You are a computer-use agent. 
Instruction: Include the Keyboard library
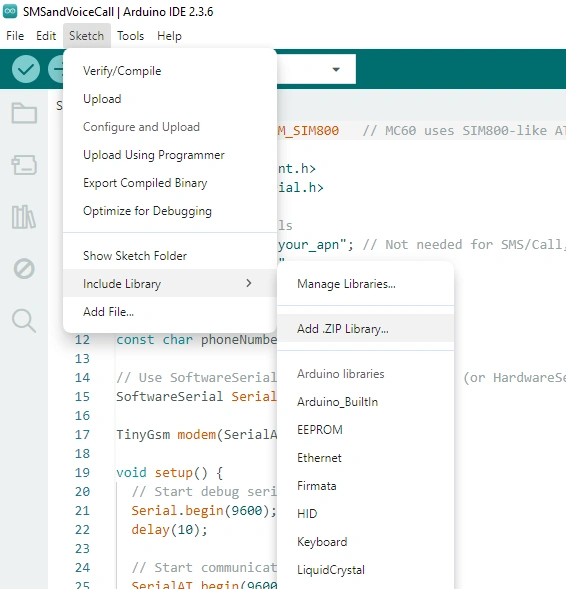(x=365, y=542)
